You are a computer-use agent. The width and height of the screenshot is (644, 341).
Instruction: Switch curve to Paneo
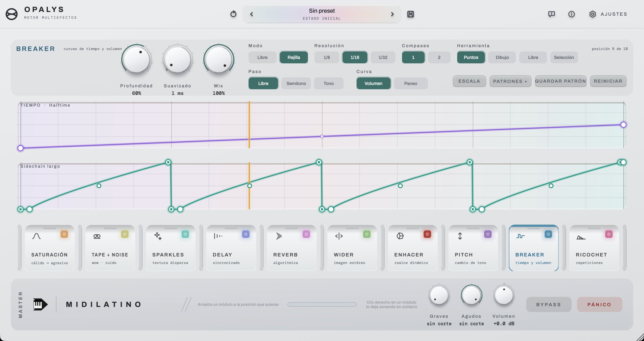click(410, 83)
